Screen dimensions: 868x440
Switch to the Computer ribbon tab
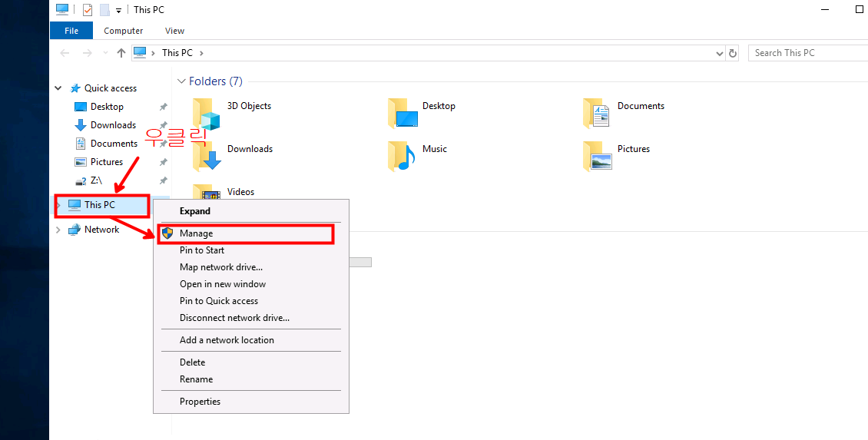[124, 31]
